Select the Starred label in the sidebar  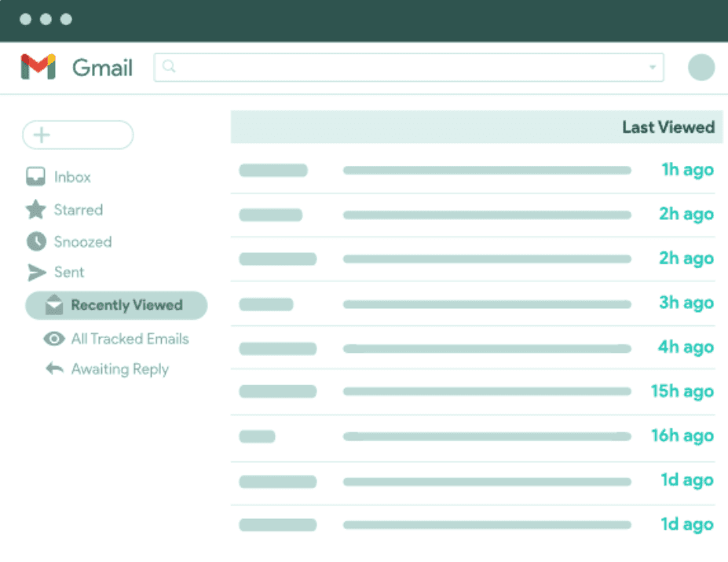[x=79, y=210]
